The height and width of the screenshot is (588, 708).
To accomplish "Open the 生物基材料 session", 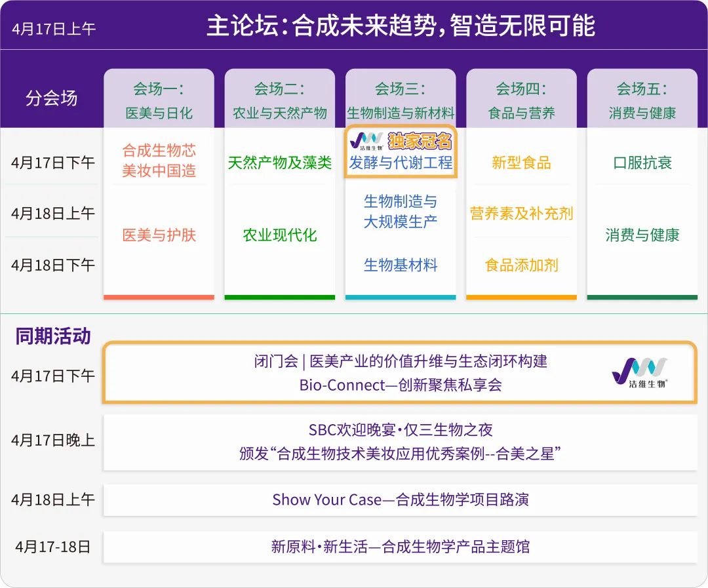I will [401, 265].
